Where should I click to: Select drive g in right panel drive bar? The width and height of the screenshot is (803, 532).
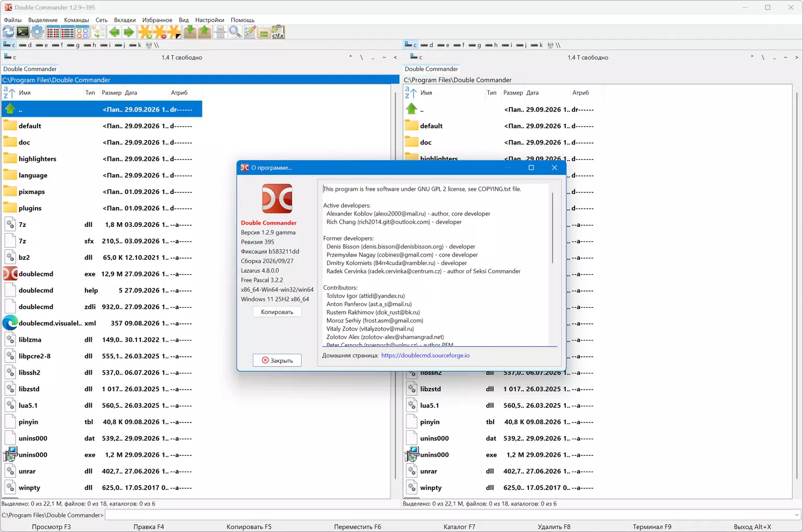coord(475,45)
